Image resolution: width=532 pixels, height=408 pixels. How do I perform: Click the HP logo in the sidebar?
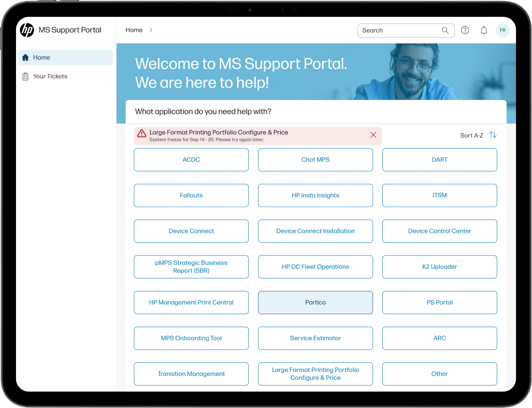[x=27, y=30]
